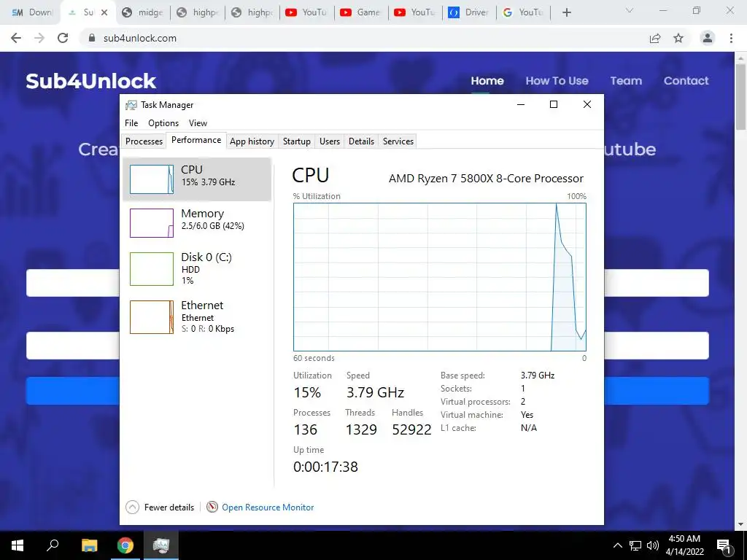Switch to the Processes tab
The height and width of the screenshot is (560, 747).
[x=144, y=141]
